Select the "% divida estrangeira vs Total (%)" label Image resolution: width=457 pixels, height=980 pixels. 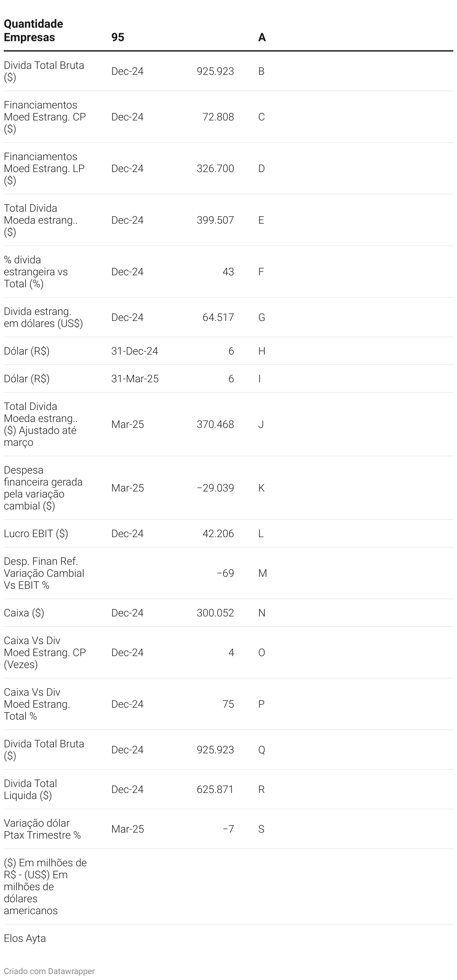pyautogui.click(x=36, y=272)
